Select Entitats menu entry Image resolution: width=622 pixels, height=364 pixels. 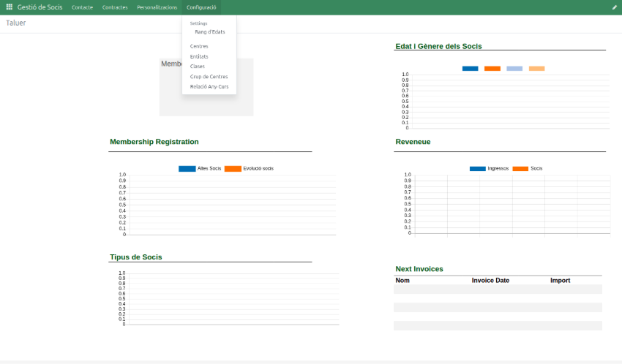point(199,56)
